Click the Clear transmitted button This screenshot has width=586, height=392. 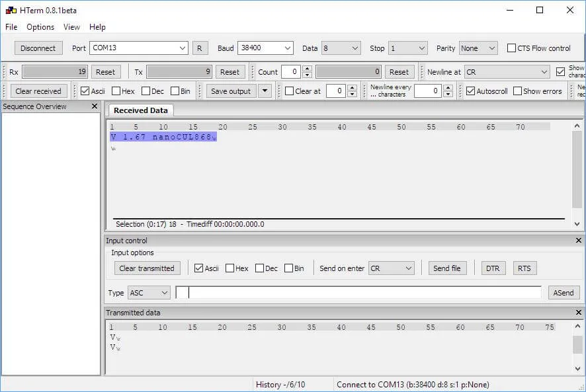pyautogui.click(x=147, y=268)
